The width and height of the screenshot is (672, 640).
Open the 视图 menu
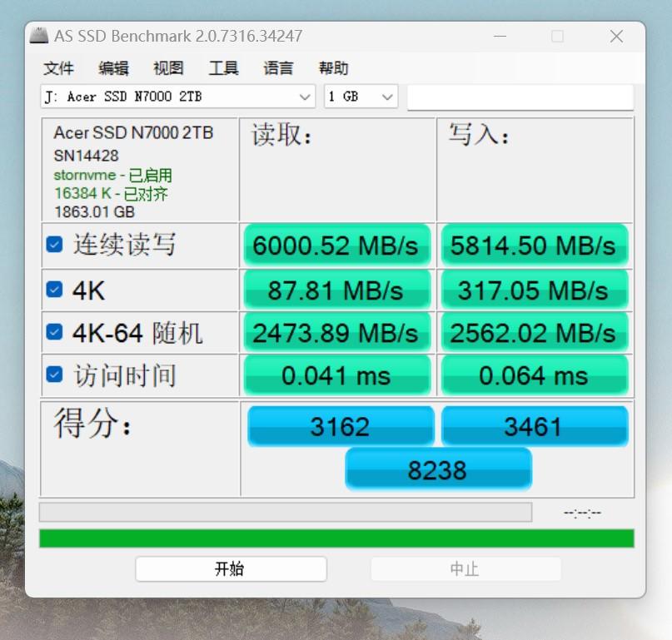pos(168,68)
